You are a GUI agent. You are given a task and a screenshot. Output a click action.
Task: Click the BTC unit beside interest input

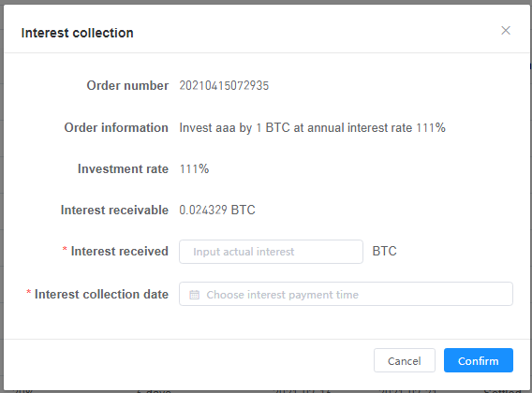pos(384,252)
